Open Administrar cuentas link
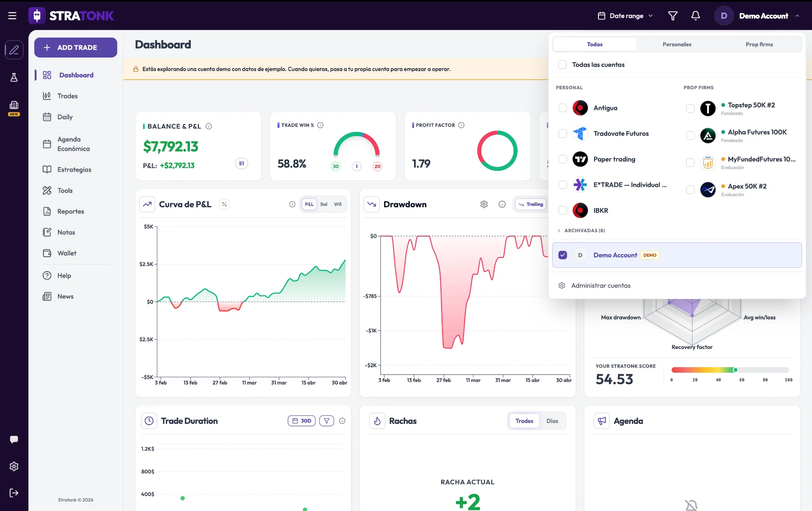 601,286
